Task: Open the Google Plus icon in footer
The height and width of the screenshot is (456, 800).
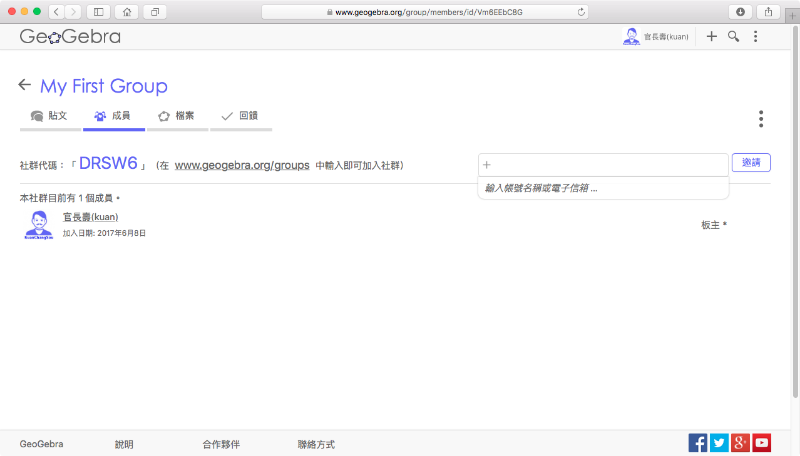Action: coord(740,443)
